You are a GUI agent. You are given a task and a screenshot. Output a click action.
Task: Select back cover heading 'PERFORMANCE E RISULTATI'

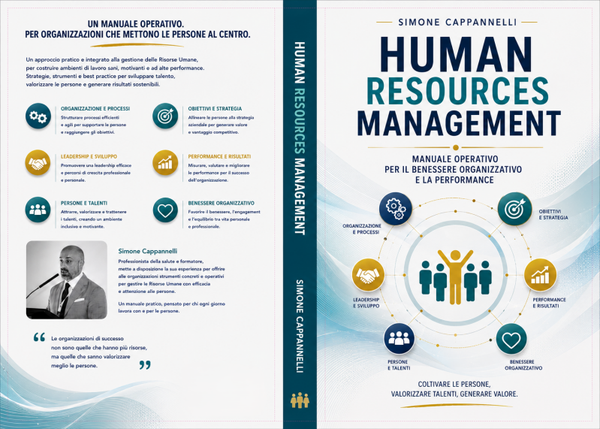click(x=219, y=157)
